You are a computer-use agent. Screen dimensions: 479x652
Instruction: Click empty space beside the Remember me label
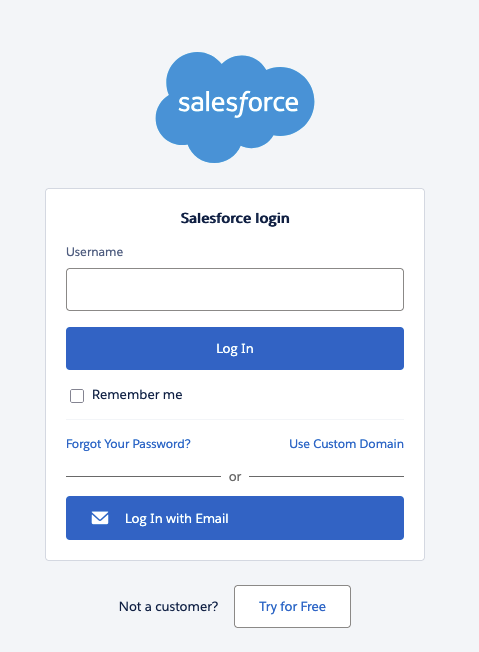[x=291, y=395]
